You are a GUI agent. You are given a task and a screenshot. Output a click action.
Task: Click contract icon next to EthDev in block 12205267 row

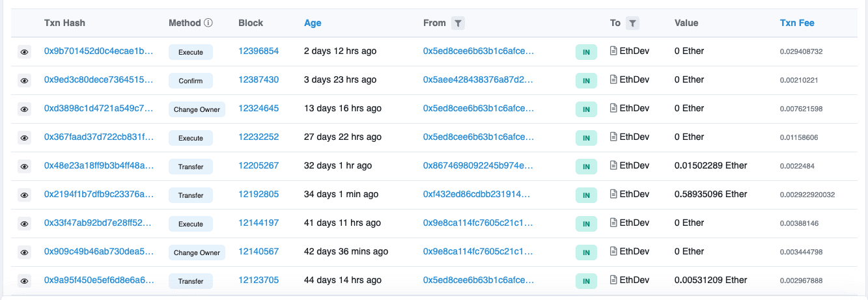point(613,165)
